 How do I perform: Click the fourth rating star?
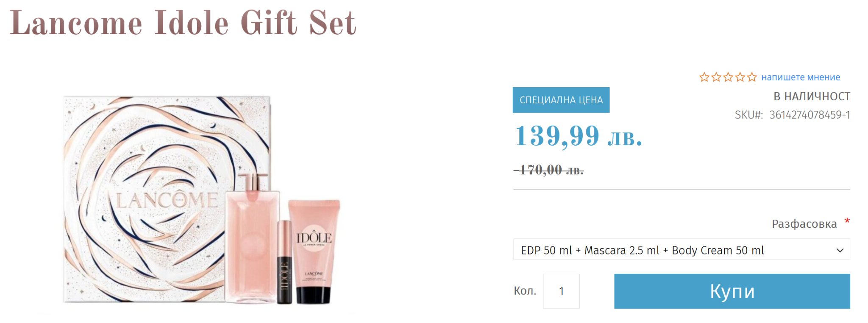pos(740,77)
